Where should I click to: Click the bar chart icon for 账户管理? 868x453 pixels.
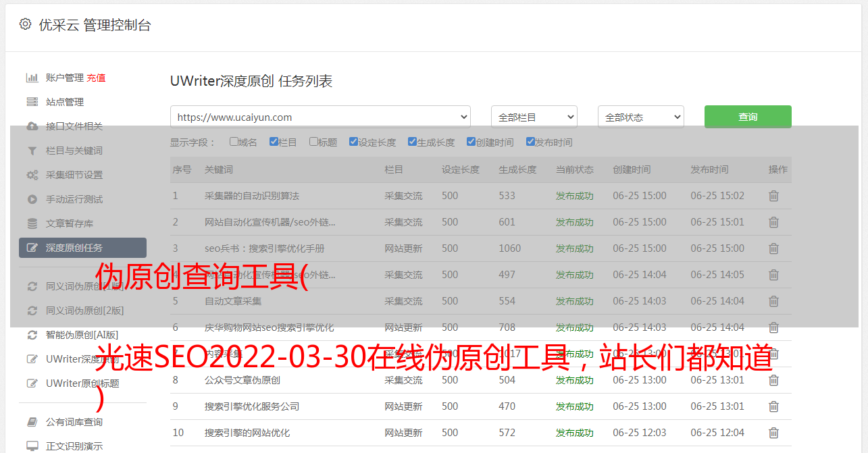point(32,78)
